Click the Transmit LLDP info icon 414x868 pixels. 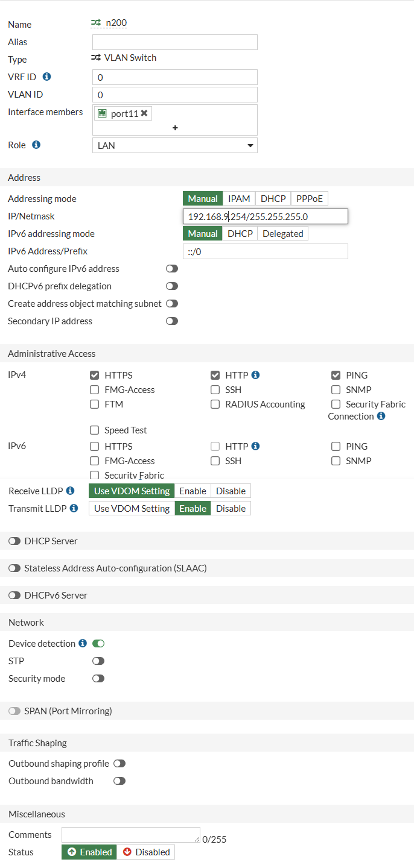pos(74,508)
